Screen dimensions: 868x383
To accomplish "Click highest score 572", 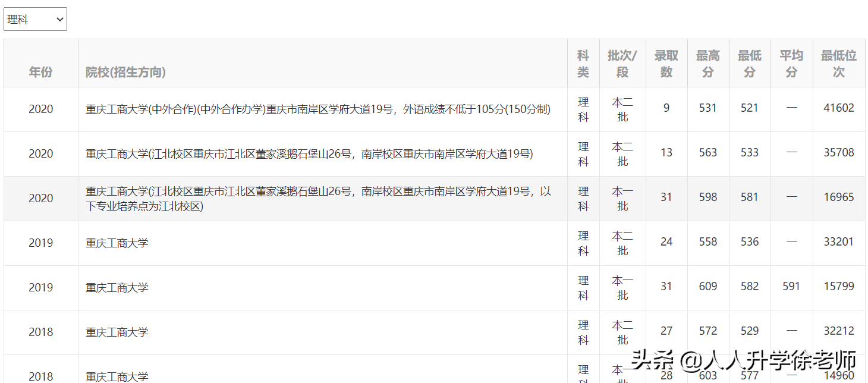I will tap(708, 331).
